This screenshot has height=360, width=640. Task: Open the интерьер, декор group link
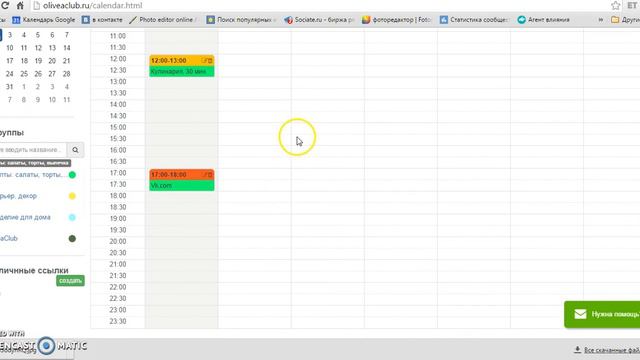[18, 196]
